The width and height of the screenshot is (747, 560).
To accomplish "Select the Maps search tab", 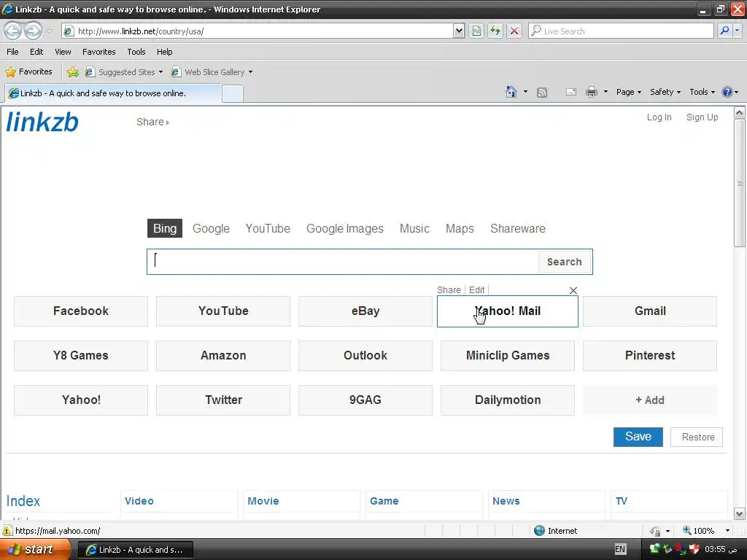I will coord(460,228).
